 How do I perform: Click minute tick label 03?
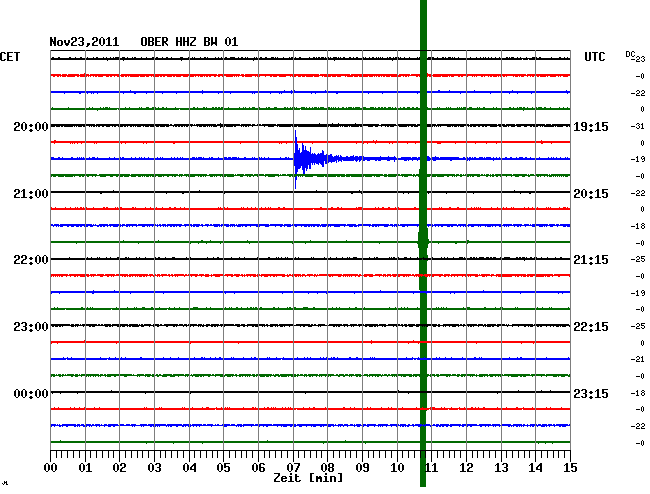pos(154,468)
